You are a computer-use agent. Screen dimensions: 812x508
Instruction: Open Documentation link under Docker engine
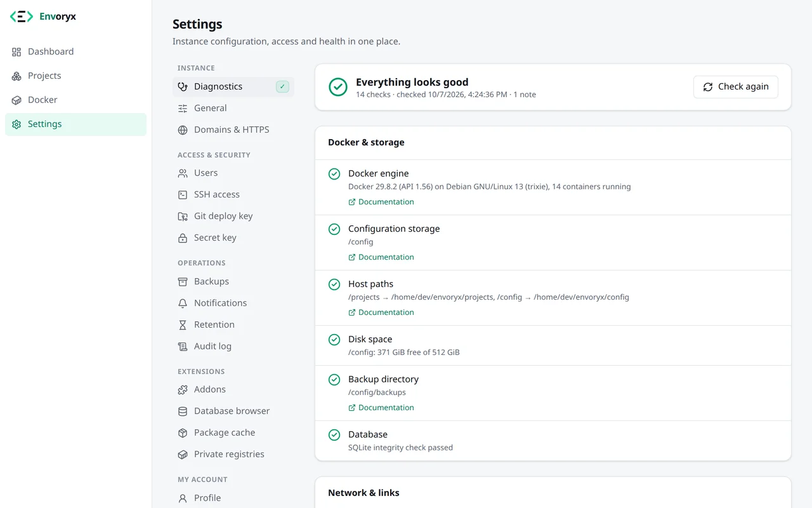coord(381,202)
